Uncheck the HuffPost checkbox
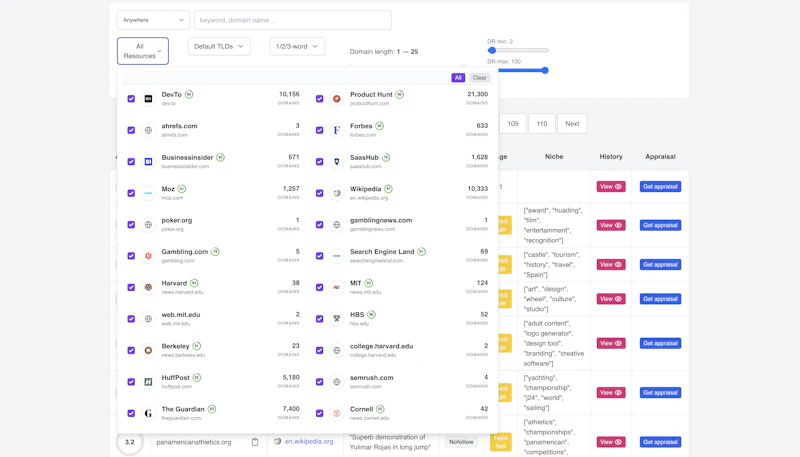 coord(131,382)
